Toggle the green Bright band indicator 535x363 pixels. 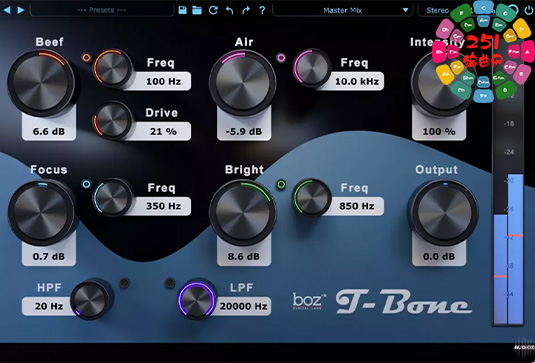pyautogui.click(x=281, y=185)
